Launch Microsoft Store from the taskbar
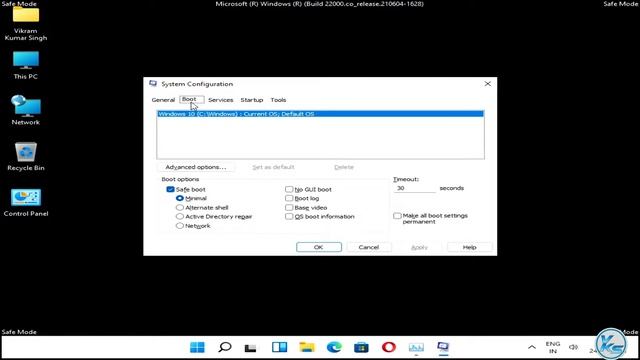 click(x=361, y=347)
